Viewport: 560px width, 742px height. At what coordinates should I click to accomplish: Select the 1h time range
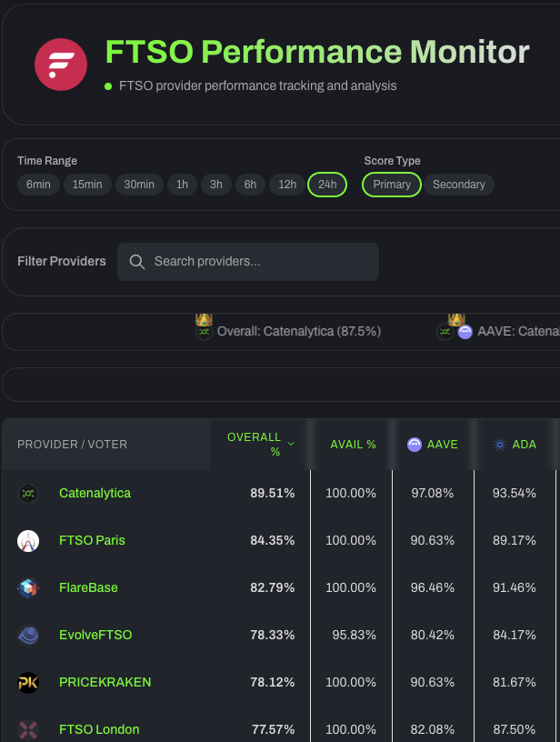(182, 185)
